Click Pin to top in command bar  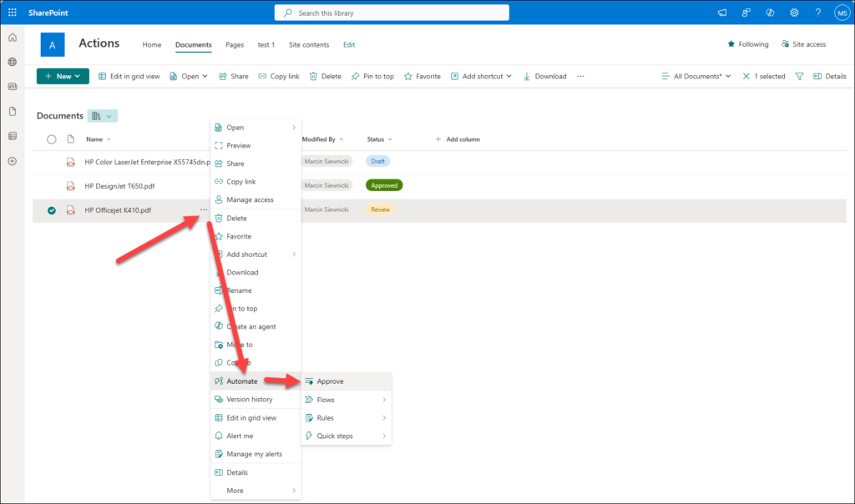click(x=372, y=76)
